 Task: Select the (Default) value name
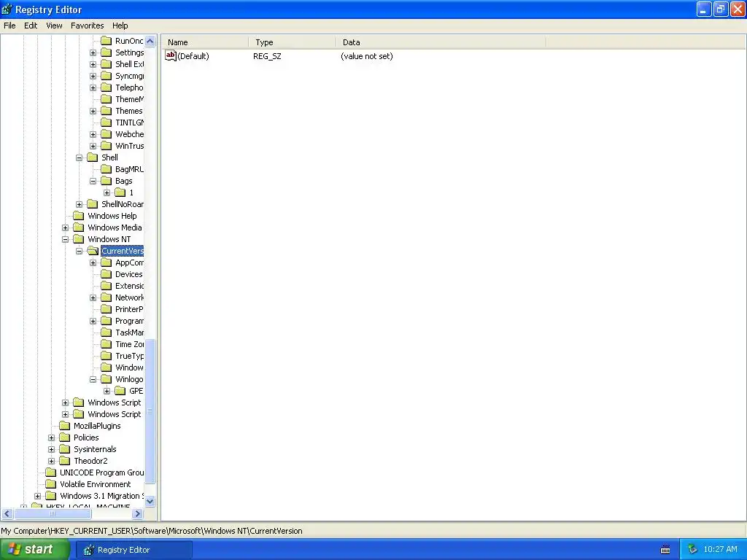(193, 56)
